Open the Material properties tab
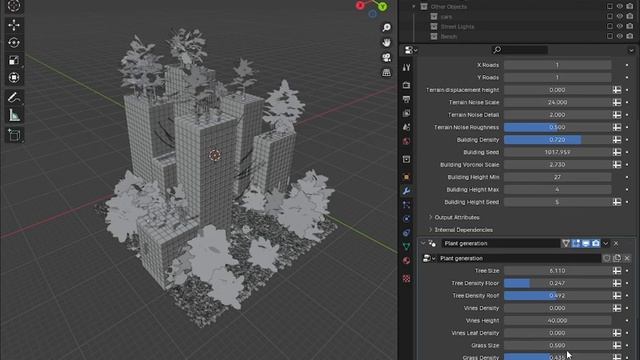Screen dimensions: 640x360 click(x=406, y=260)
